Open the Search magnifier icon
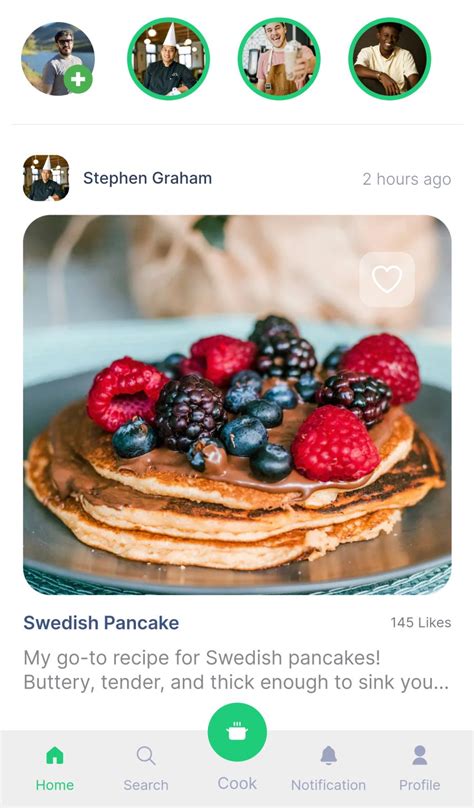This screenshot has width=474, height=808. 146,756
